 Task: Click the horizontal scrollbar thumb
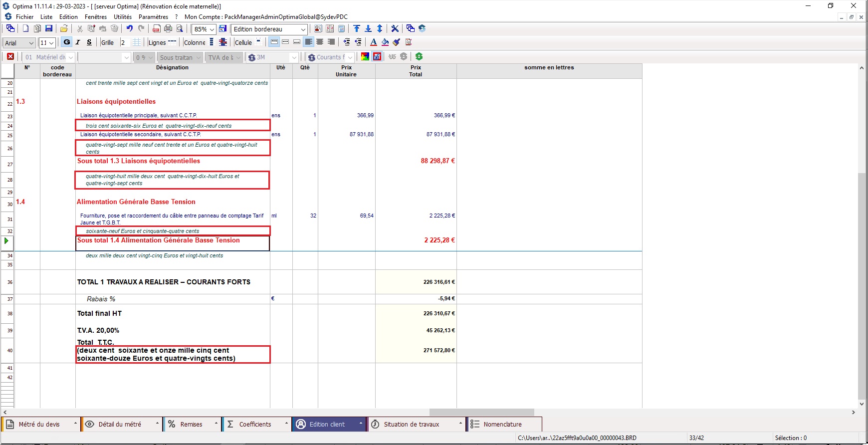click(x=481, y=413)
